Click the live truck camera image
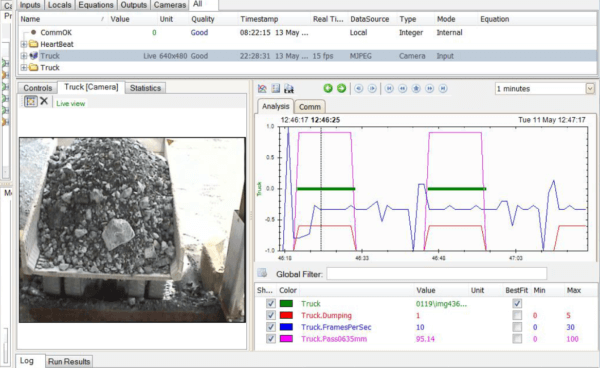 pos(132,230)
